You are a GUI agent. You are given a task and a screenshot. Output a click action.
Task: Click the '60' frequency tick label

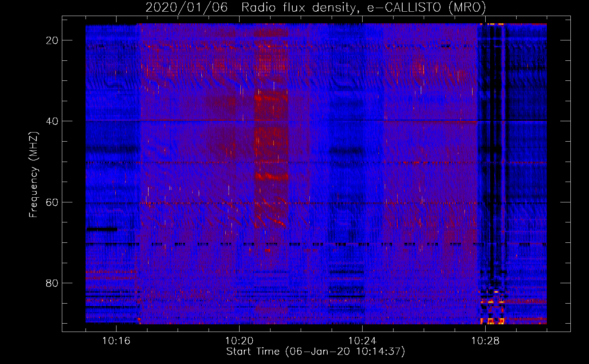point(52,202)
